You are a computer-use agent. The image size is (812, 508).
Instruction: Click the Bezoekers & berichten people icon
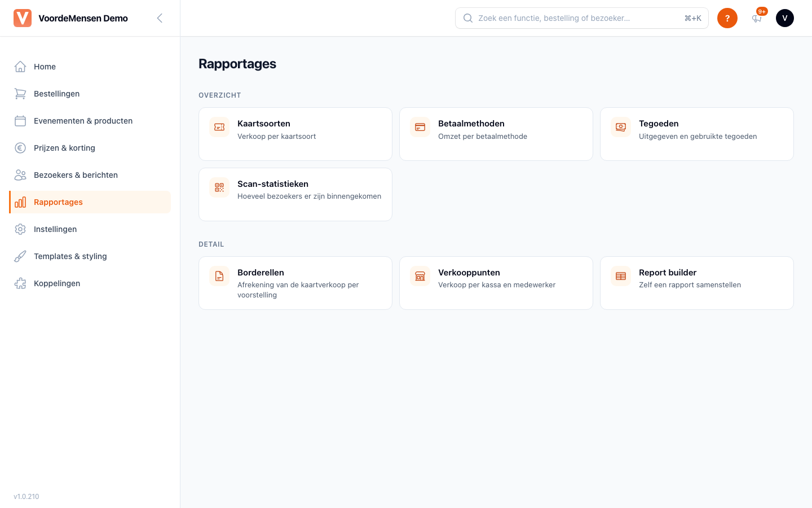[x=20, y=175]
